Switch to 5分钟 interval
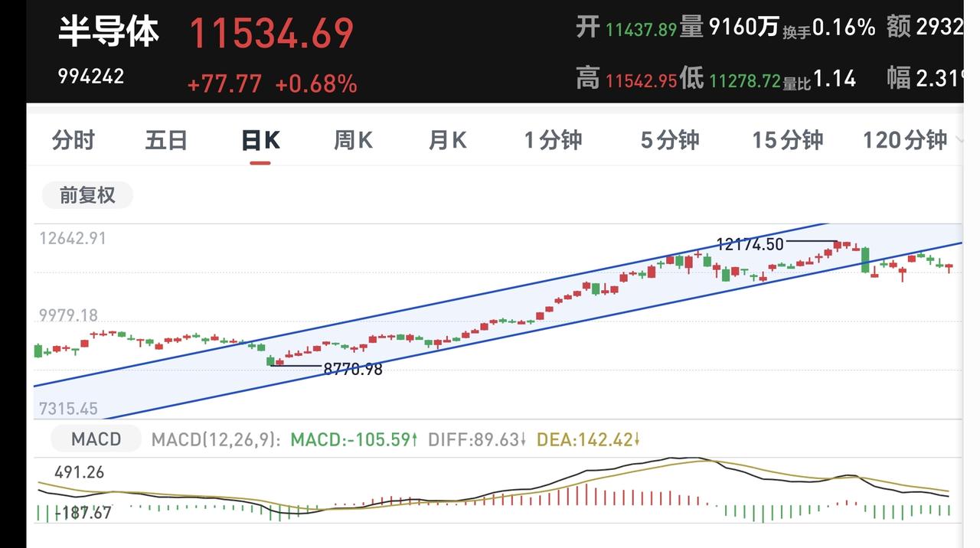 pyautogui.click(x=670, y=140)
